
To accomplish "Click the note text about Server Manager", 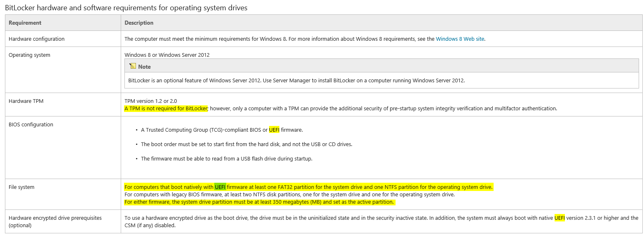I will click(x=296, y=80).
